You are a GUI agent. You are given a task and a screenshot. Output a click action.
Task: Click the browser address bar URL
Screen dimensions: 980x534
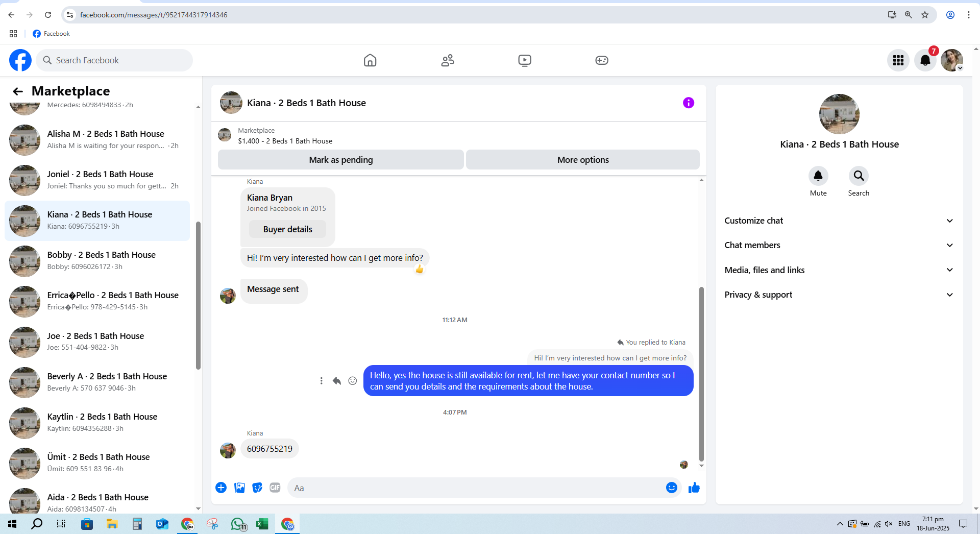tap(154, 15)
